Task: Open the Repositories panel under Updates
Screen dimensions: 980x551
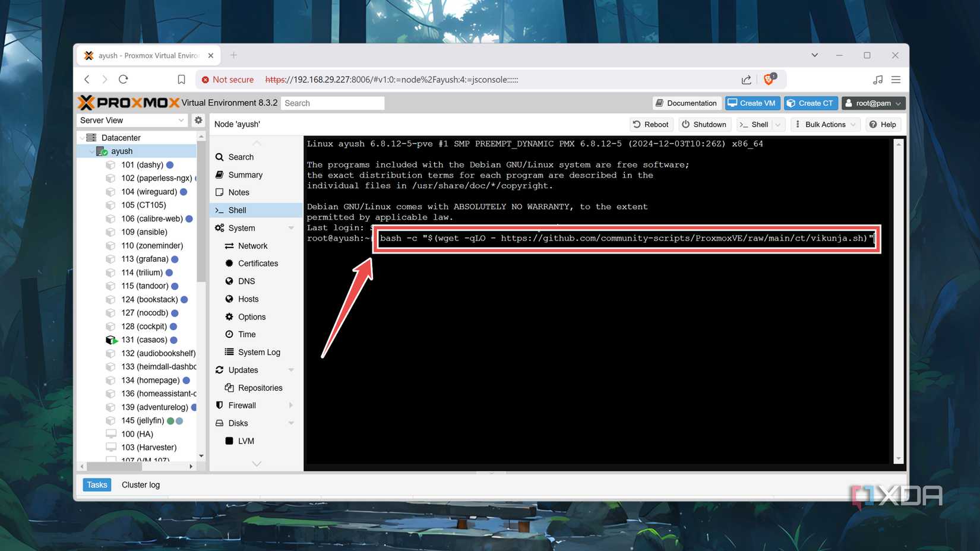Action: (x=260, y=387)
